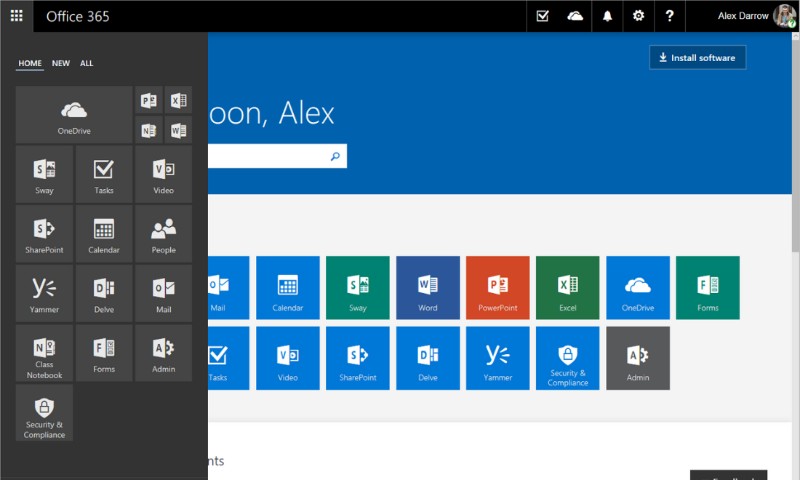Open Sway tile in launcher panel
This screenshot has width=800, height=480.
pyautogui.click(x=44, y=174)
